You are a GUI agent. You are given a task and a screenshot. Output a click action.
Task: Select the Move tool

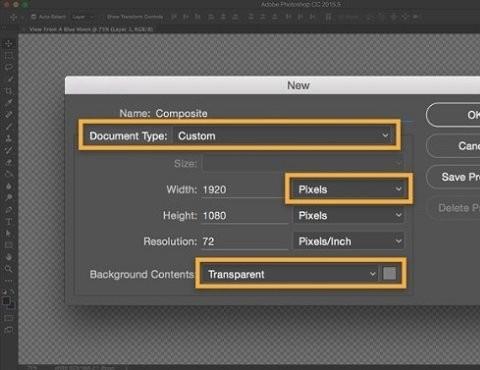coord(9,44)
